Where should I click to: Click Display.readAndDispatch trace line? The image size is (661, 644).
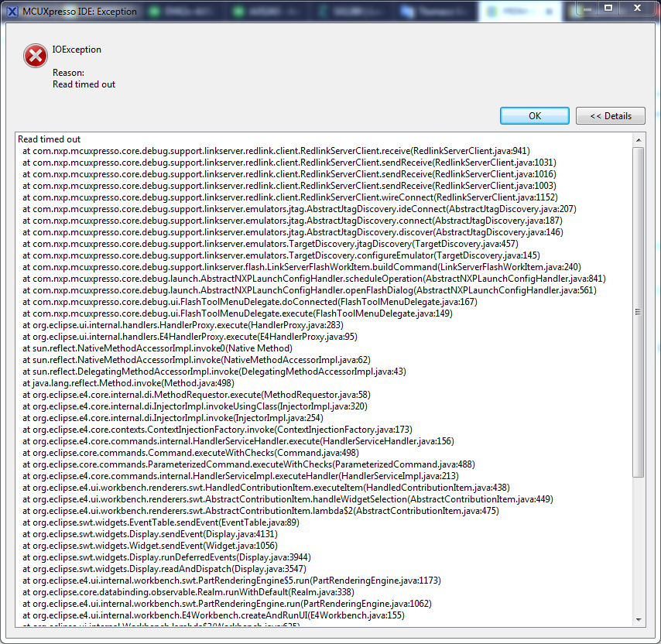click(x=164, y=569)
